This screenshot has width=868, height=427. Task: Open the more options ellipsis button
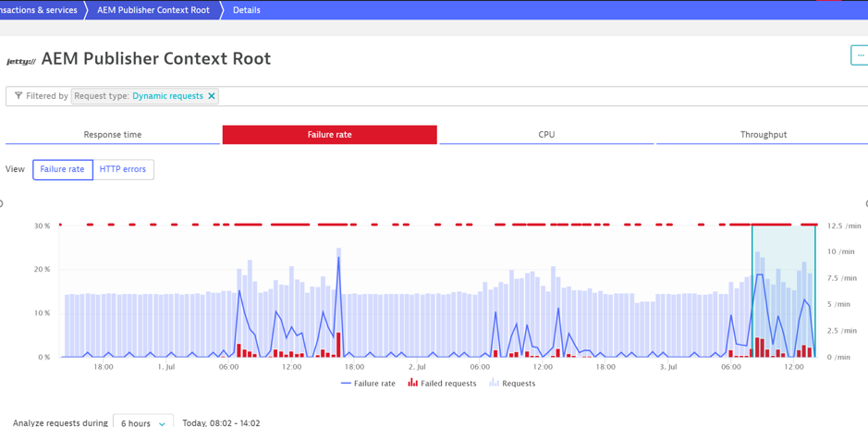860,55
